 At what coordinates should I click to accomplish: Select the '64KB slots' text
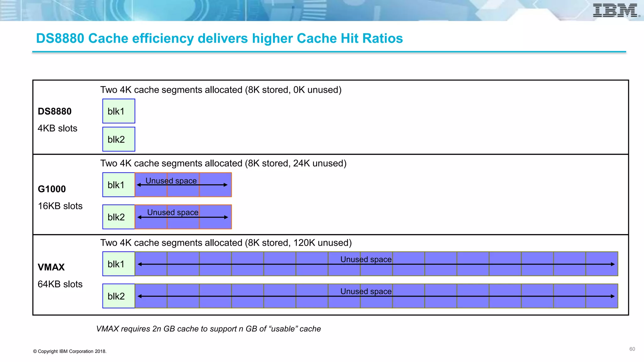tap(60, 284)
